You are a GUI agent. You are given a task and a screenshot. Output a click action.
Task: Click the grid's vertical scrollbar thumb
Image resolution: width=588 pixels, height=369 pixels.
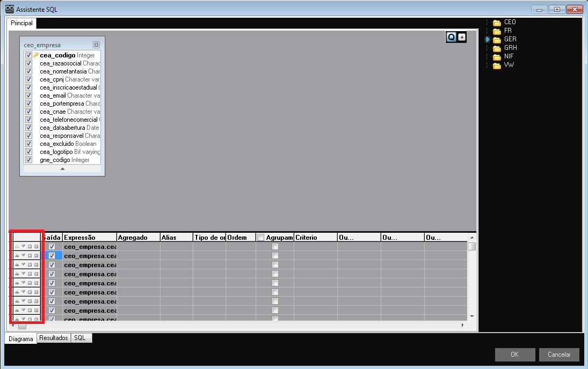pyautogui.click(x=471, y=247)
